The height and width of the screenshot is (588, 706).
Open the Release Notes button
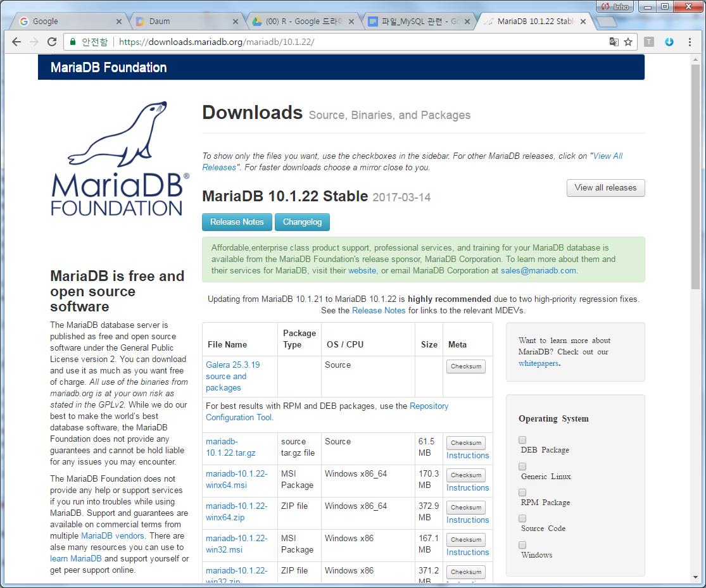[x=237, y=222]
